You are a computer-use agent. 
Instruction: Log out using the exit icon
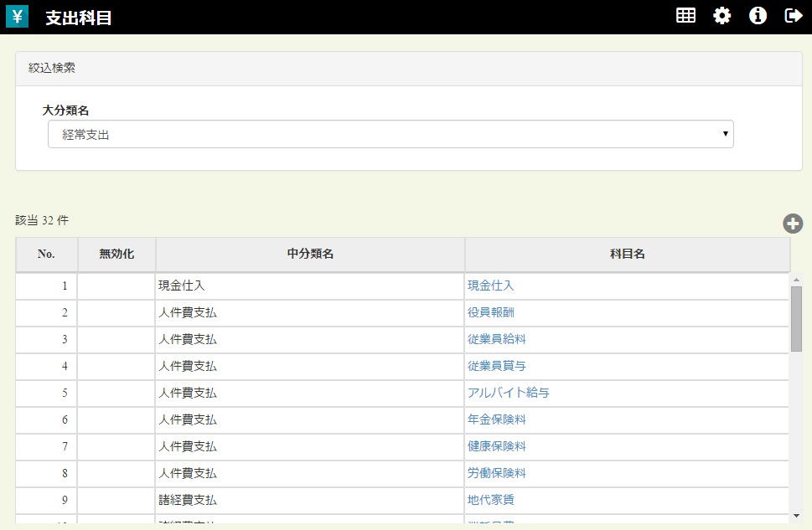tap(793, 16)
